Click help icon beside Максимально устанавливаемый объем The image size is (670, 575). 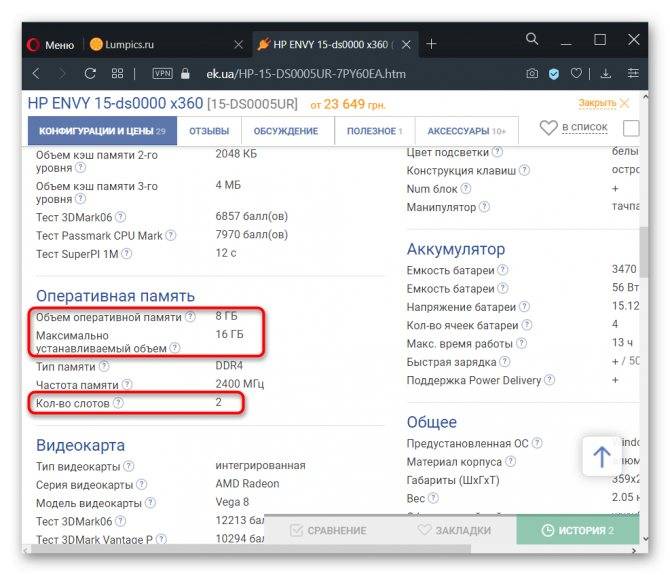(174, 348)
